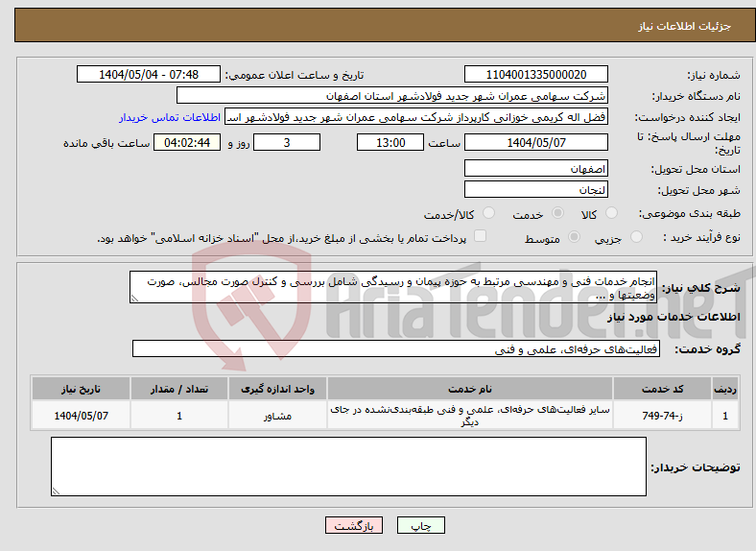Click the کد خدمت column header
This screenshot has width=756, height=551.
click(663, 389)
